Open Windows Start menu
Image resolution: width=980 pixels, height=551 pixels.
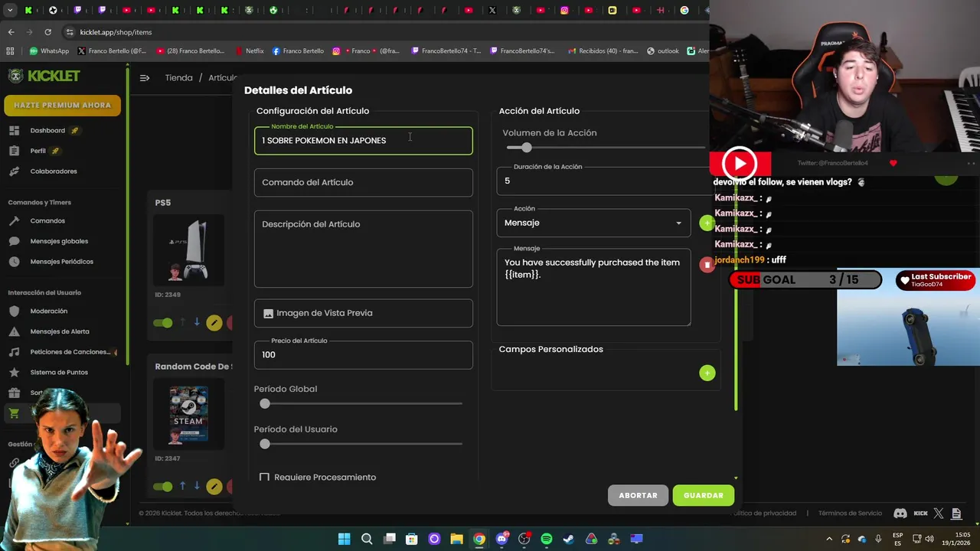tap(344, 539)
